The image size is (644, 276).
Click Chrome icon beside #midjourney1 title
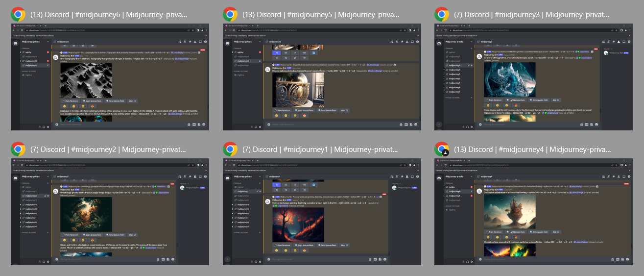click(x=230, y=149)
